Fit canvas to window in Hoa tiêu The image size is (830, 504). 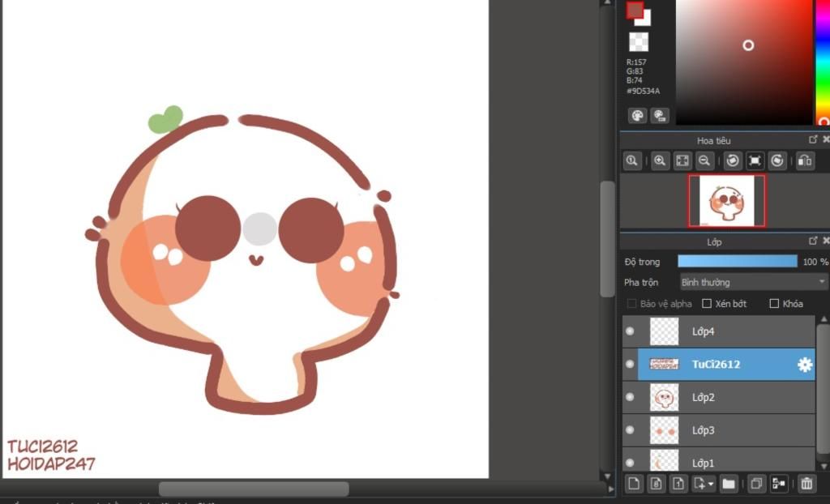tap(682, 160)
